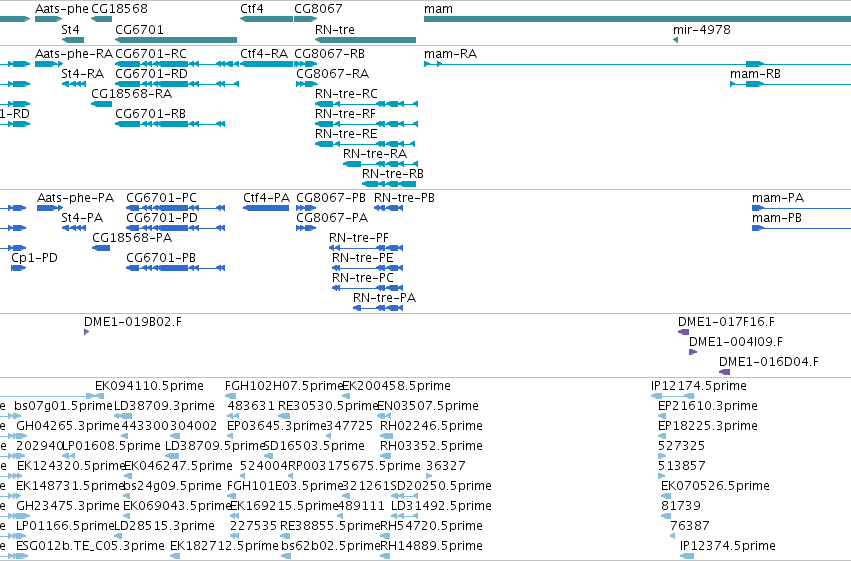
Task: Click the RN-tre-RE transcript label
Action: [346, 134]
